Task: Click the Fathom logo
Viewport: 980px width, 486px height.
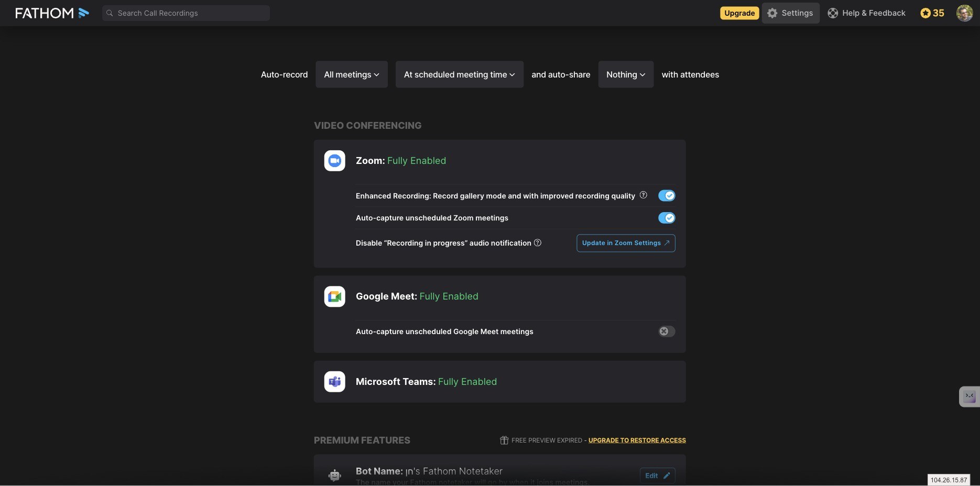Action: [x=52, y=13]
